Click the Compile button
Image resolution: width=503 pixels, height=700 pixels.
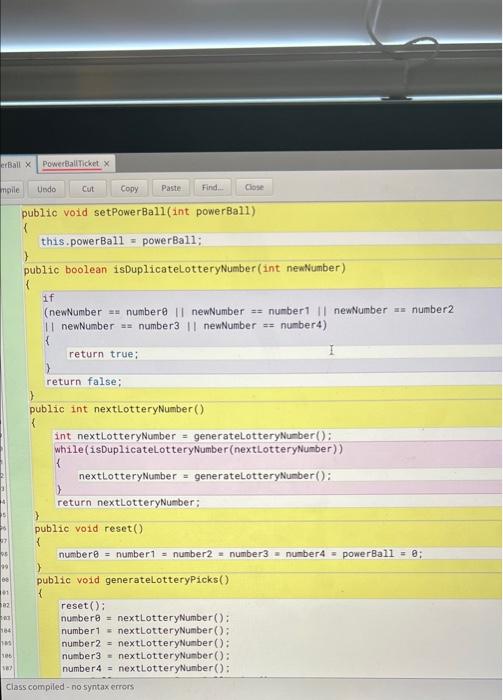(10, 190)
